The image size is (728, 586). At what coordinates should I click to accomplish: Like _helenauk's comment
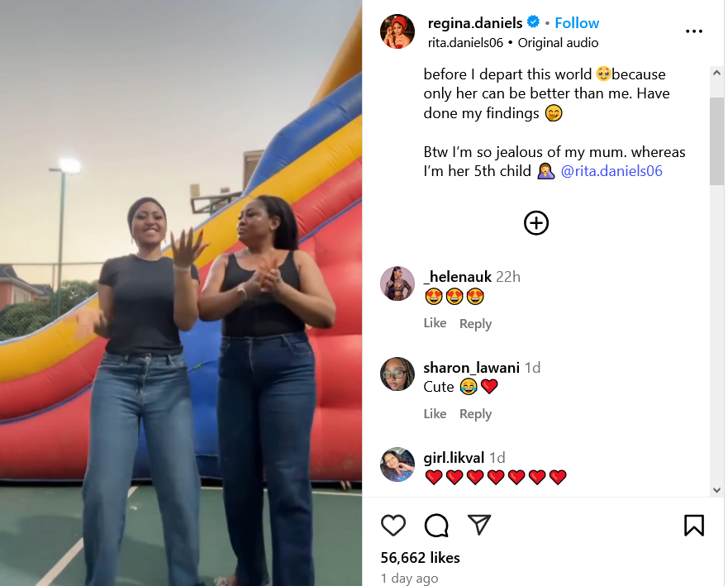435,322
